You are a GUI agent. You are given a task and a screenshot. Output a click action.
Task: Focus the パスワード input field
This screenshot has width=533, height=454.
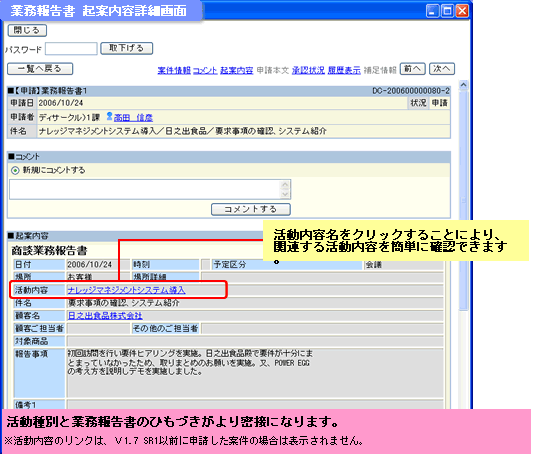tap(71, 49)
